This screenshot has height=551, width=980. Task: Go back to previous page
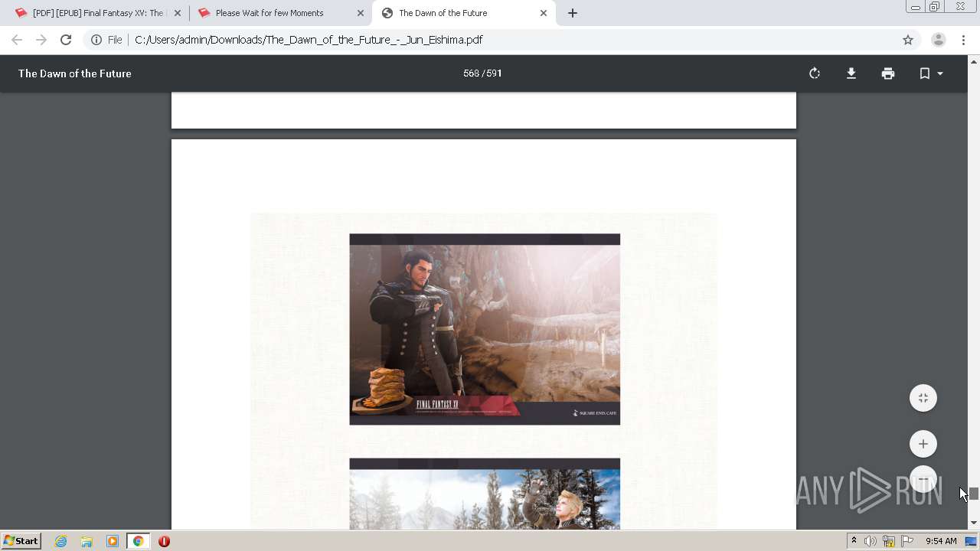17,40
